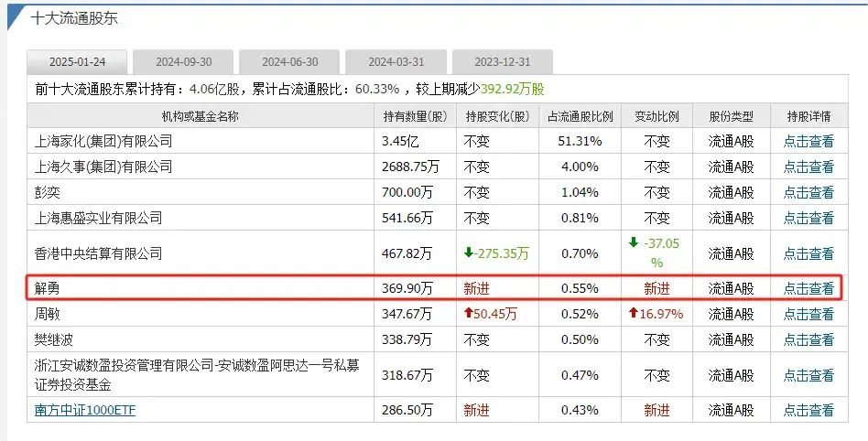
Task: Switch to the 2025-01-24 tab
Action: [77, 62]
